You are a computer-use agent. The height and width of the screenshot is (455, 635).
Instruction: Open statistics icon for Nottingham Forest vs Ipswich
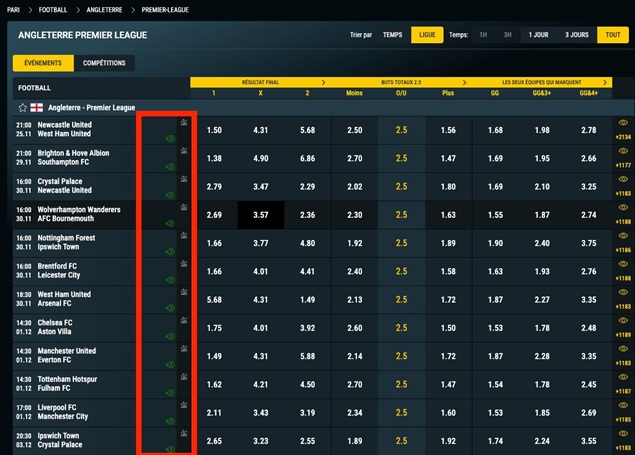click(184, 236)
